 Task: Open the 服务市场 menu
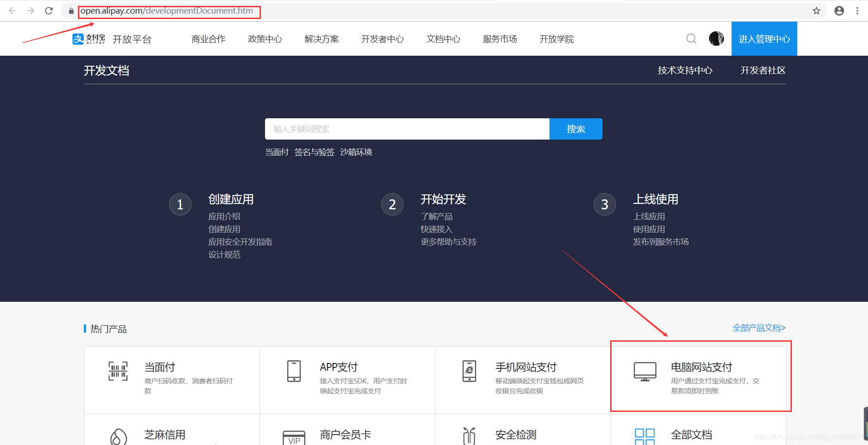(x=500, y=39)
